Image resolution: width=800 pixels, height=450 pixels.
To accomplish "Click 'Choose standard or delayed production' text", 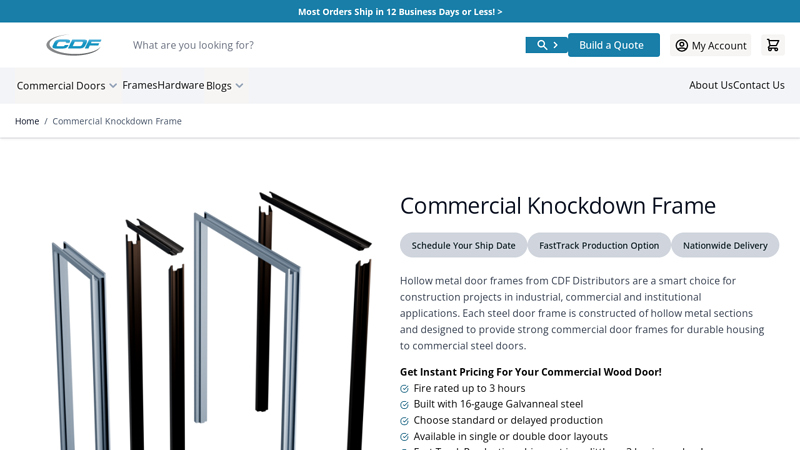I will tap(508, 420).
